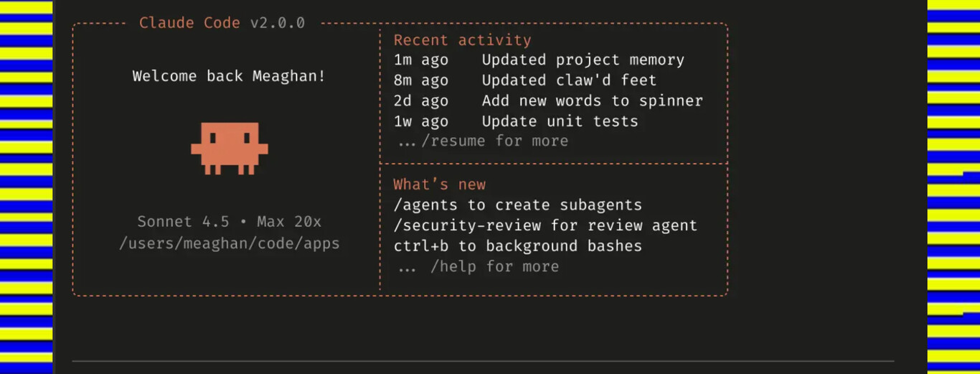Select 'Updated claw'd feet' activity entry

coord(569,80)
